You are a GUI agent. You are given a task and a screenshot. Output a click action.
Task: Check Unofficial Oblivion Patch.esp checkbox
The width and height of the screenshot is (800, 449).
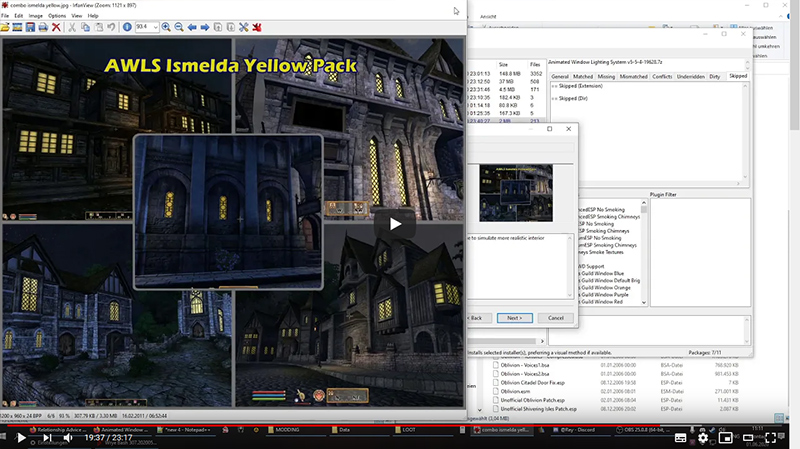click(x=495, y=400)
